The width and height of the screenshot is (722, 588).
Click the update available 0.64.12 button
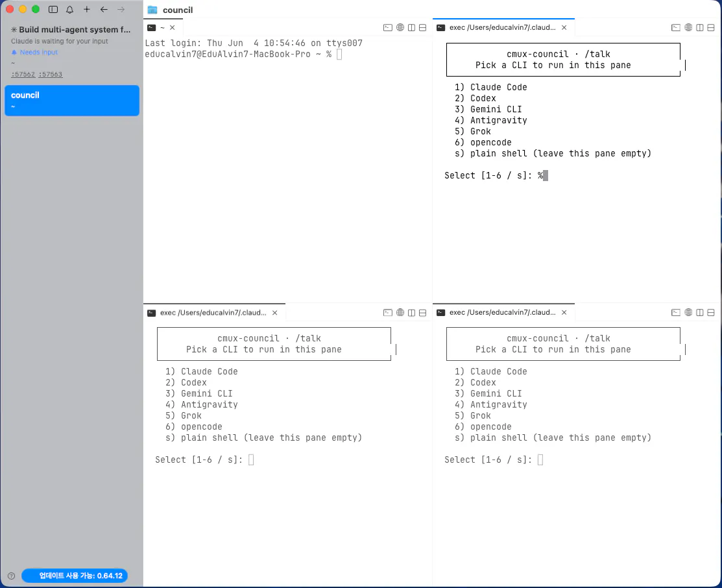(x=75, y=576)
